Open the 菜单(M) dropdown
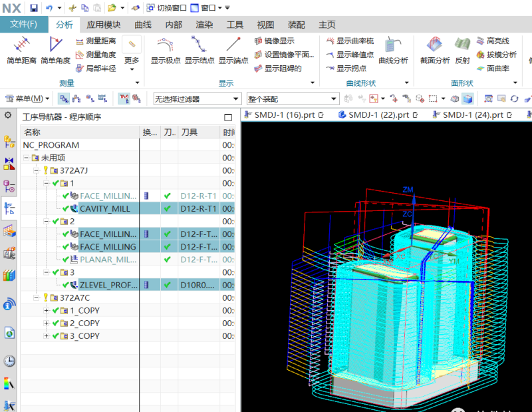532x412 pixels. pyautogui.click(x=28, y=99)
